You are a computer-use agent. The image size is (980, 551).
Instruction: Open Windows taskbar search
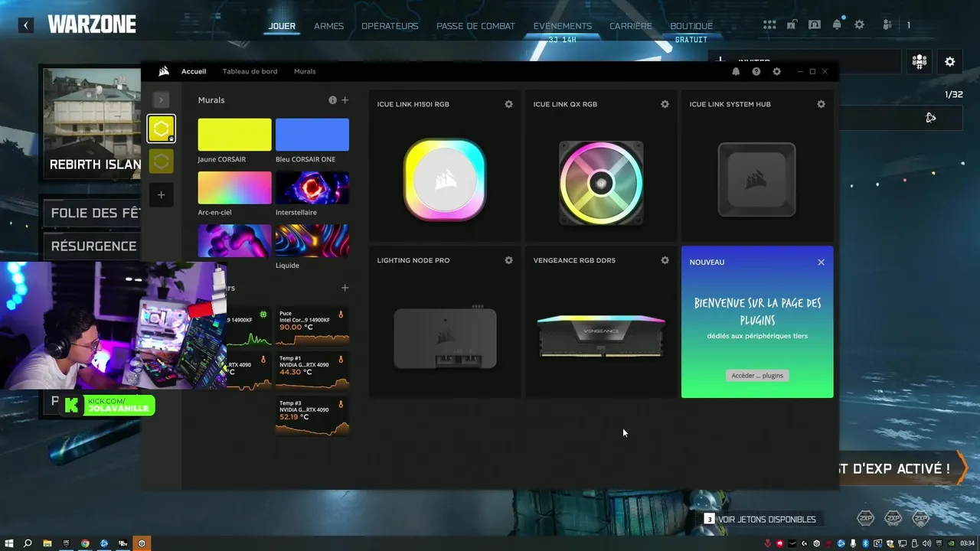click(28, 543)
